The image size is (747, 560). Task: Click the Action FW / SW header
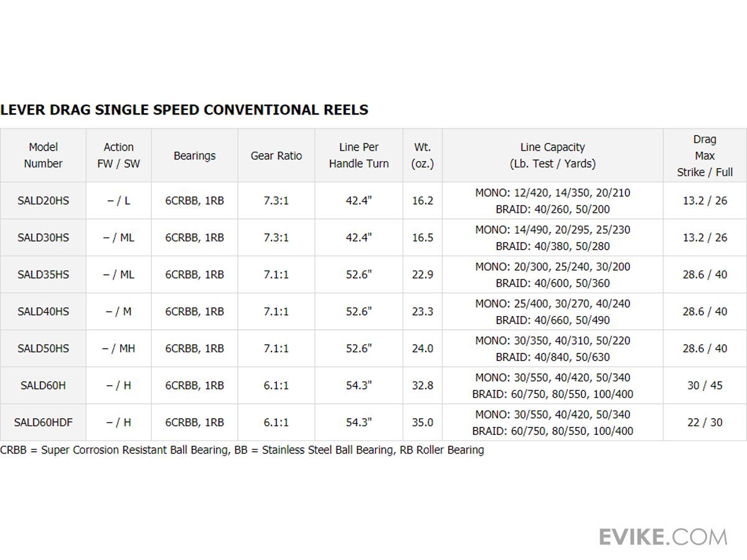click(x=118, y=156)
